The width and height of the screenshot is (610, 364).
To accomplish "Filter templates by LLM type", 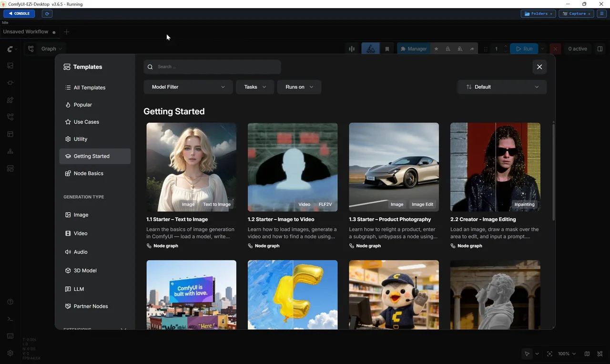I will point(95,289).
